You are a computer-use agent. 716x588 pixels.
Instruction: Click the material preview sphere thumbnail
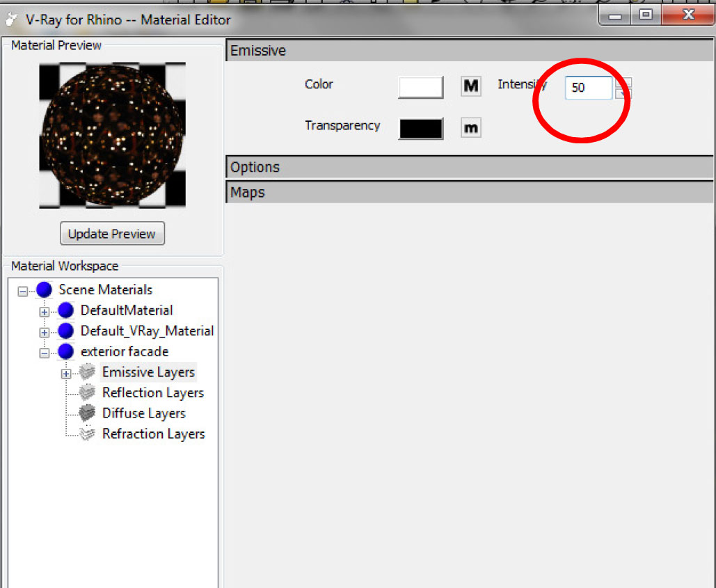(112, 136)
